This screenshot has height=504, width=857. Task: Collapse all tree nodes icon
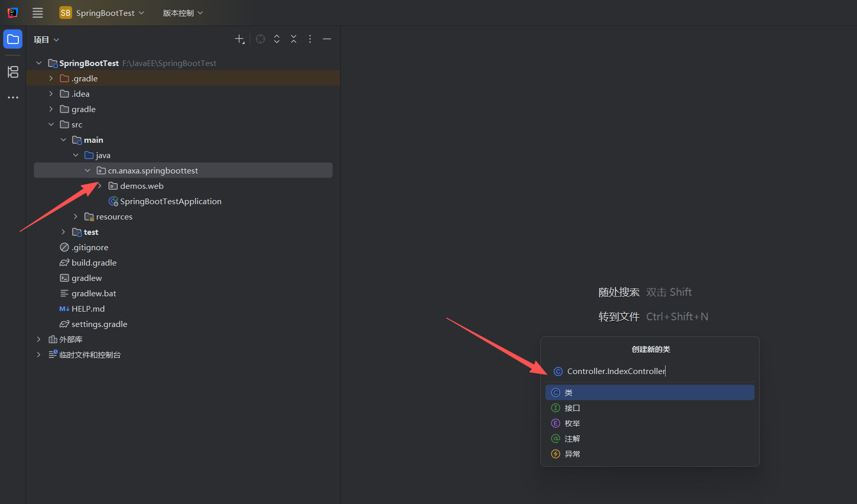[x=294, y=39]
